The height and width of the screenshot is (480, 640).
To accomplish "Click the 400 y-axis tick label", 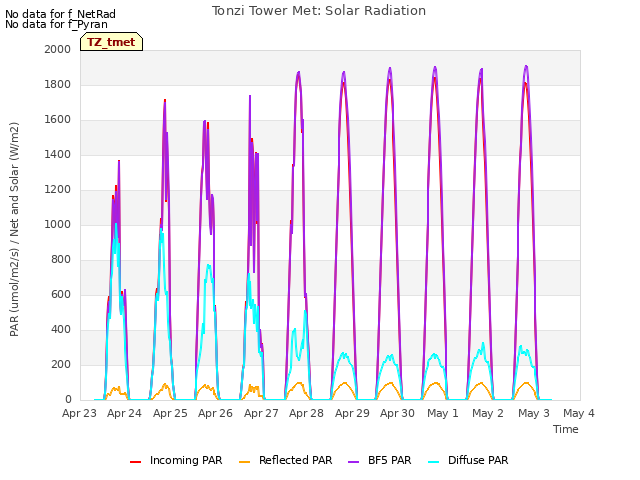I will point(61,329).
